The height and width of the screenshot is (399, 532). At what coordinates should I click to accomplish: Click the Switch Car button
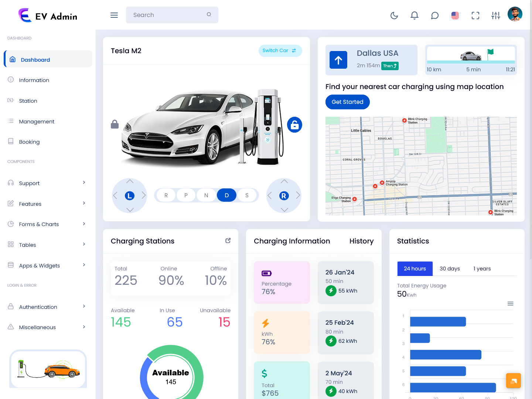[280, 51]
